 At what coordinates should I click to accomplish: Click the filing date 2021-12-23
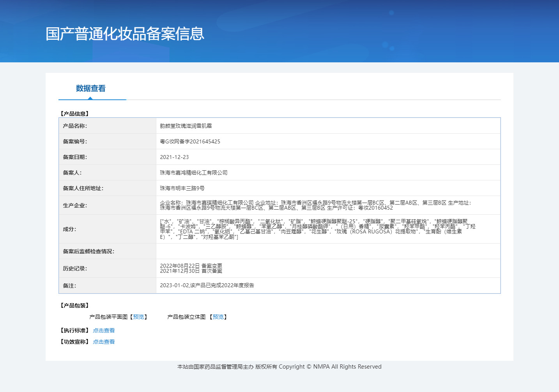coord(174,157)
